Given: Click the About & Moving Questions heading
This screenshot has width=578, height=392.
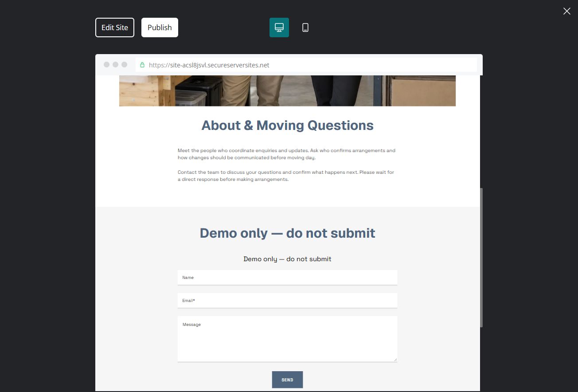Looking at the screenshot, I should tap(287, 125).
